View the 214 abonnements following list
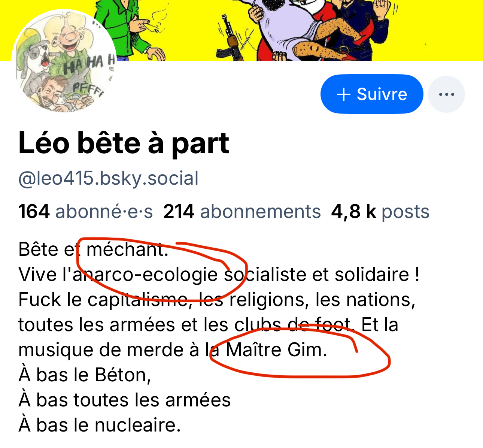483x448 pixels. pyautogui.click(x=242, y=212)
